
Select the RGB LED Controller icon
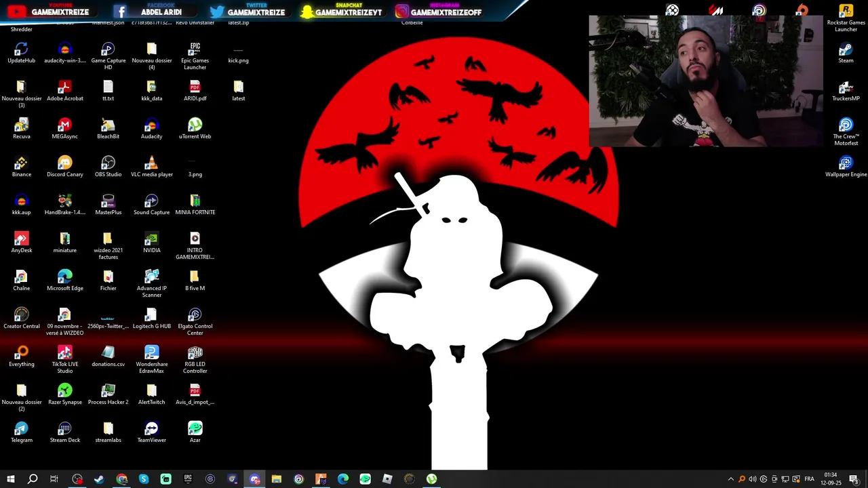coord(195,360)
